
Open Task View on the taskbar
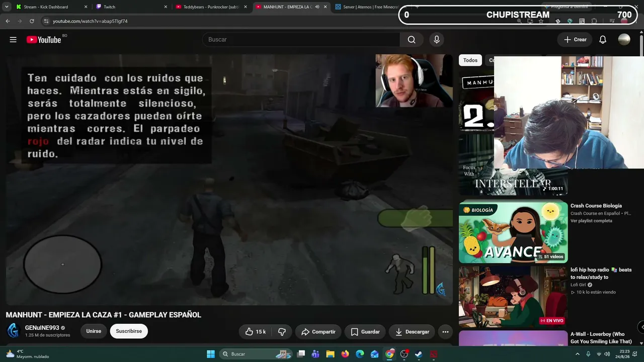tap(301, 354)
